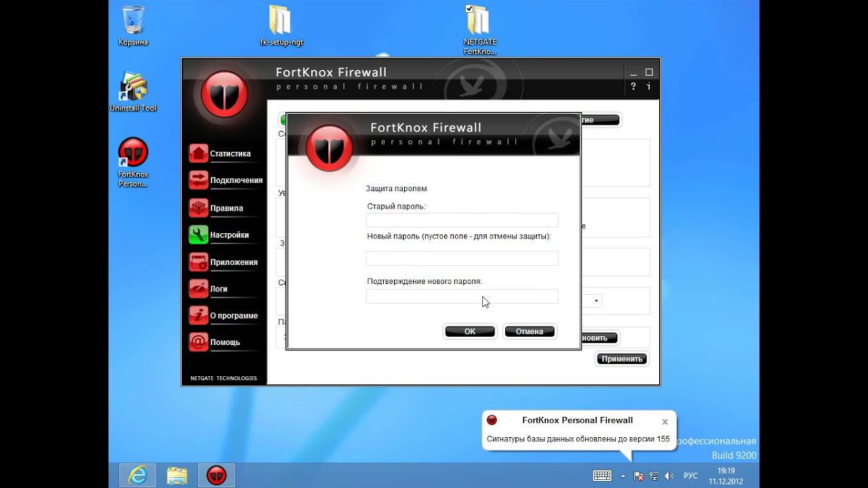
Task: Close the FortKnox notification balloon
Action: (665, 422)
